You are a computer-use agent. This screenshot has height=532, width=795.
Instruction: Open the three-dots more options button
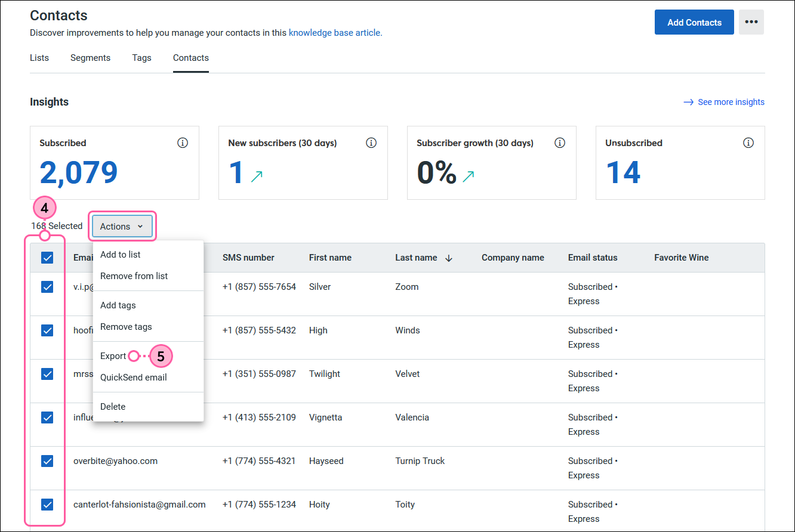point(751,22)
